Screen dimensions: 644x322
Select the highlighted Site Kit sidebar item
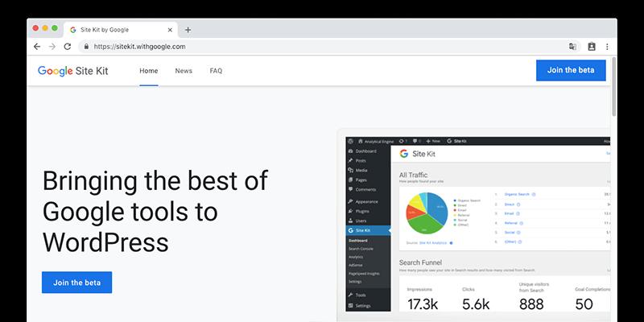click(x=369, y=230)
